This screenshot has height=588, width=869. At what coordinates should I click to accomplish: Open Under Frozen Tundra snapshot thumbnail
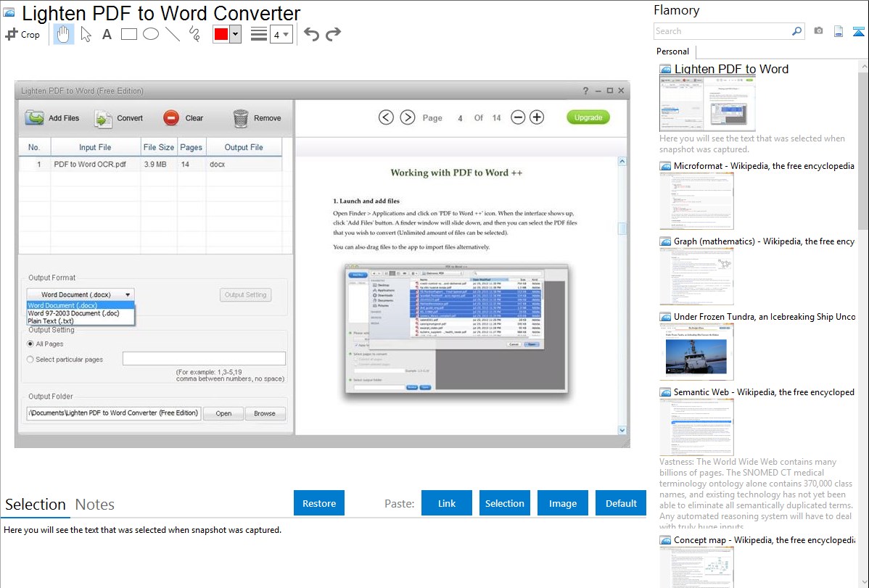tap(696, 352)
